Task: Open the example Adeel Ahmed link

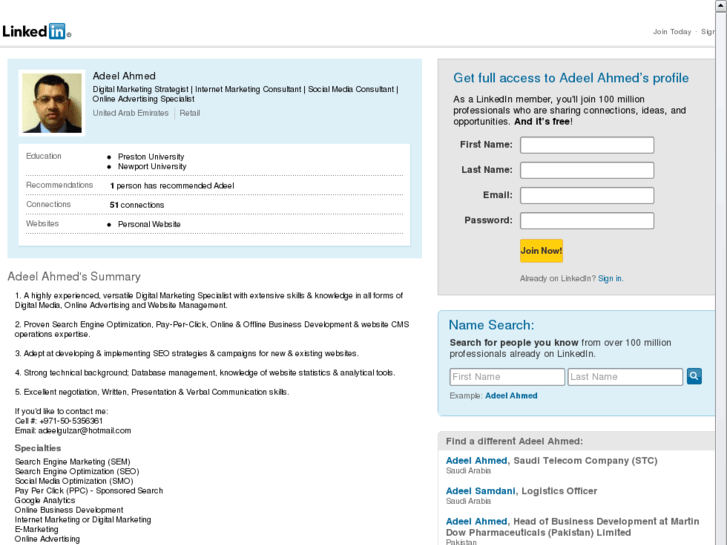Action: [511, 396]
